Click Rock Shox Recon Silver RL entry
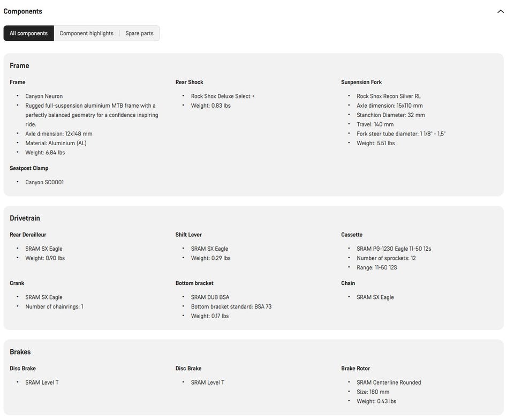The image size is (514, 420). (389, 96)
